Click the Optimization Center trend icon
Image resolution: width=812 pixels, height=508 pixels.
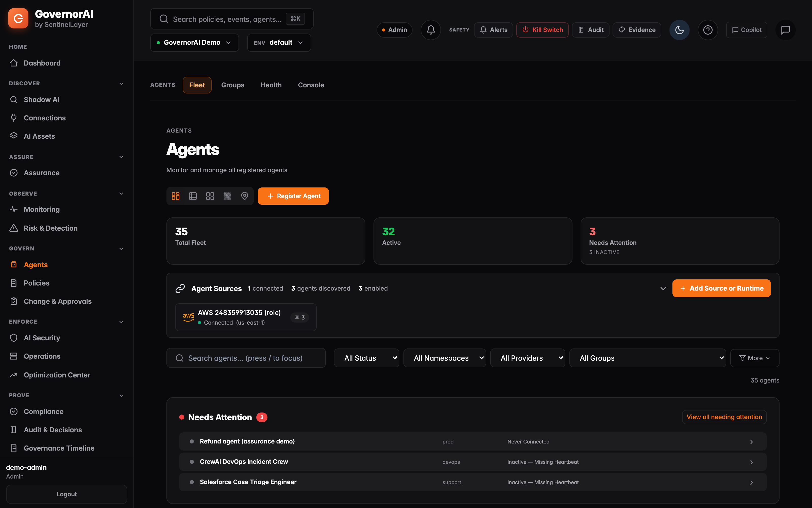14,375
